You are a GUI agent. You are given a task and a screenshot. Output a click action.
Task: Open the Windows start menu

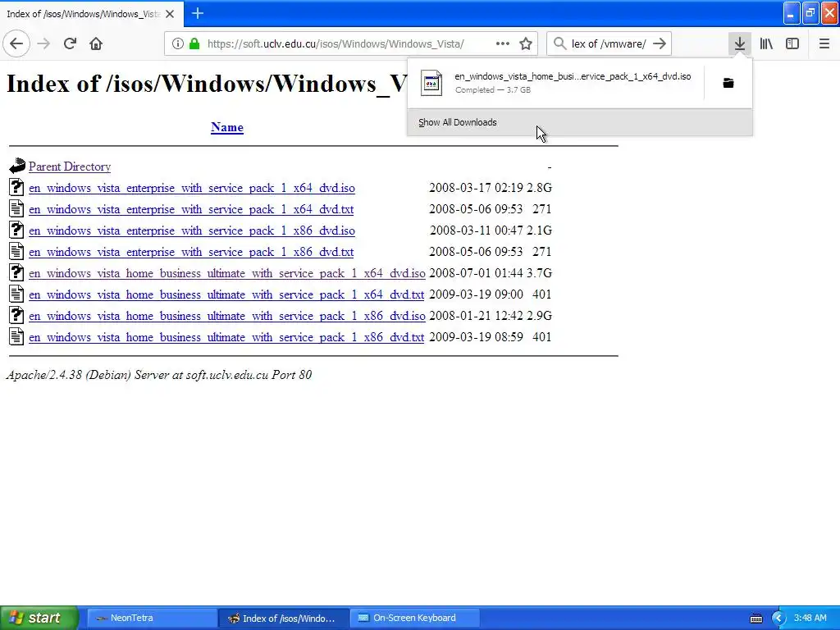click(39, 618)
